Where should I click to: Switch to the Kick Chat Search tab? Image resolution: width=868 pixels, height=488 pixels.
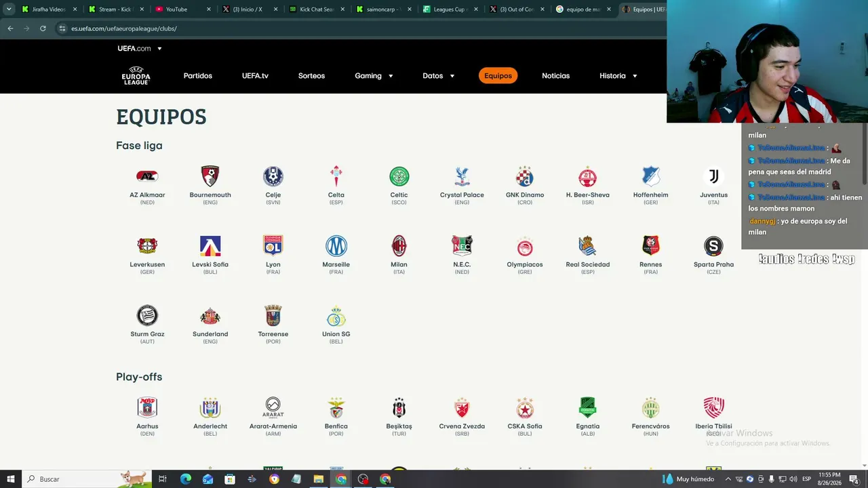[317, 9]
